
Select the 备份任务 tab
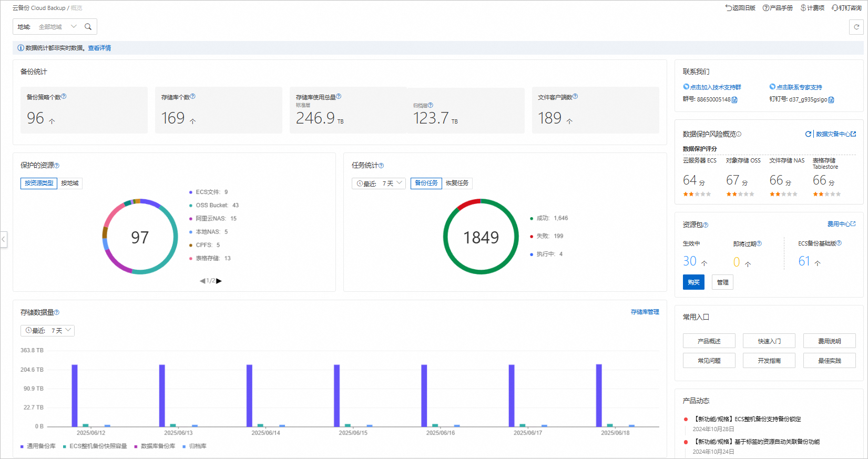coord(426,183)
